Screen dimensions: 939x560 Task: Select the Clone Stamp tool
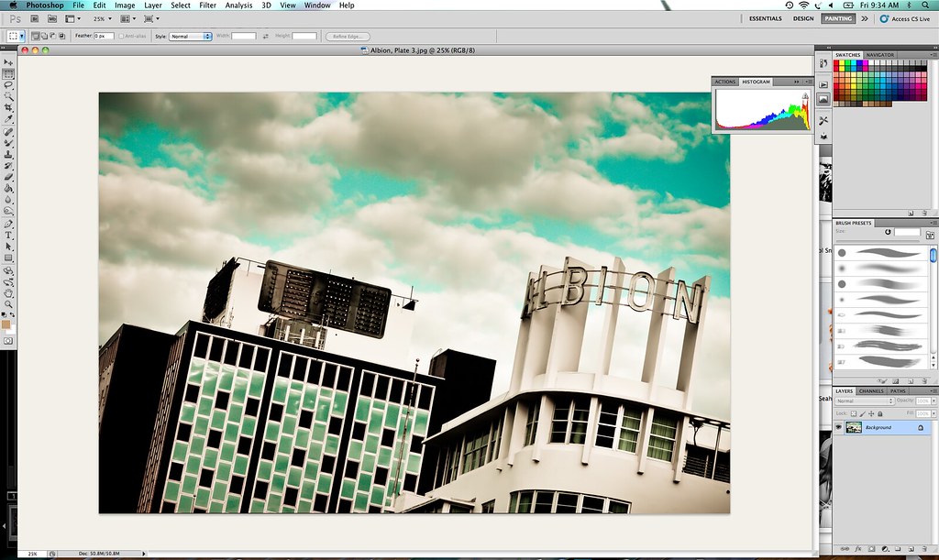click(x=8, y=154)
